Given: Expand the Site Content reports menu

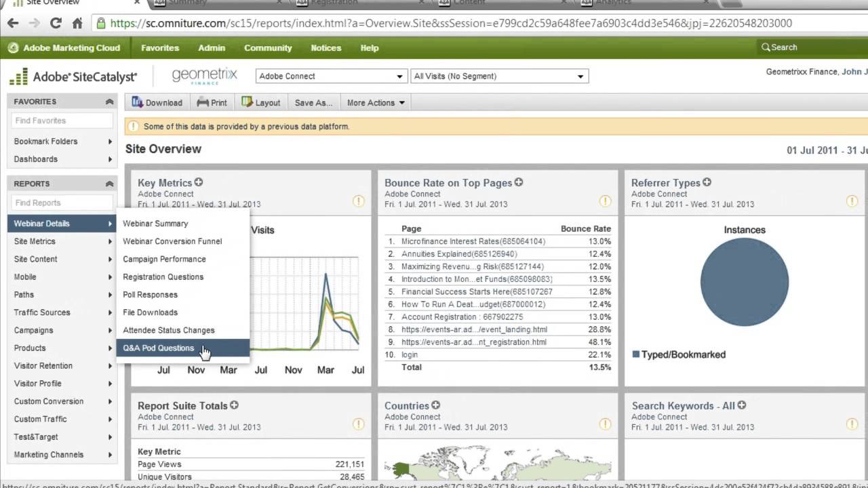Looking at the screenshot, I should click(62, 259).
